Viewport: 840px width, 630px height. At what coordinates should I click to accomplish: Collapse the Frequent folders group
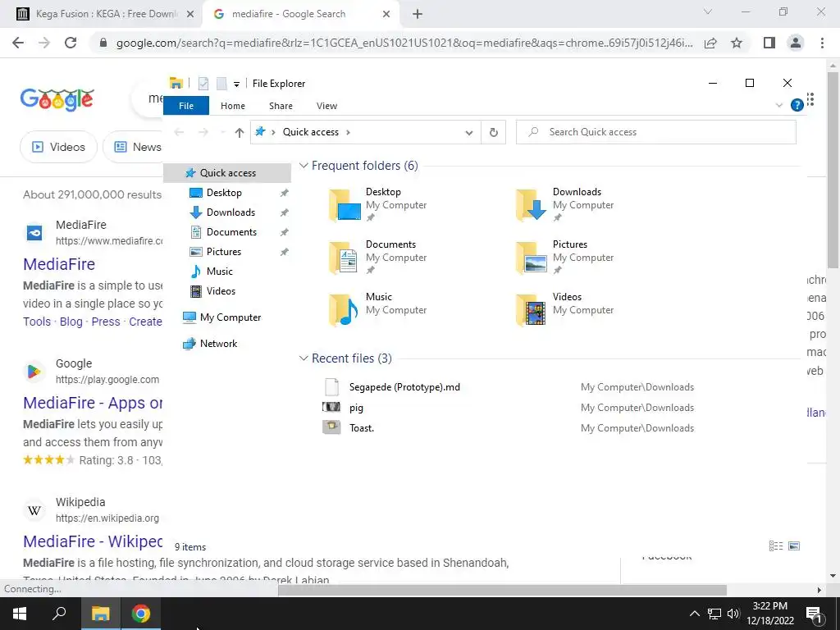coord(304,165)
